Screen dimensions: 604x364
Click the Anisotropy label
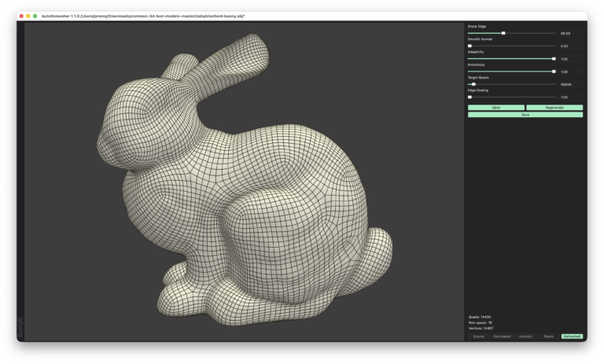click(476, 64)
